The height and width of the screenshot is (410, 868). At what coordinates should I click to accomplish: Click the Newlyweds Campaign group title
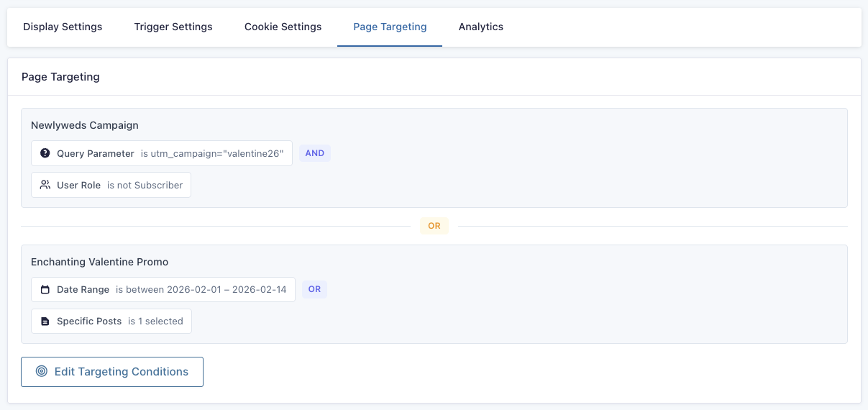(x=85, y=125)
